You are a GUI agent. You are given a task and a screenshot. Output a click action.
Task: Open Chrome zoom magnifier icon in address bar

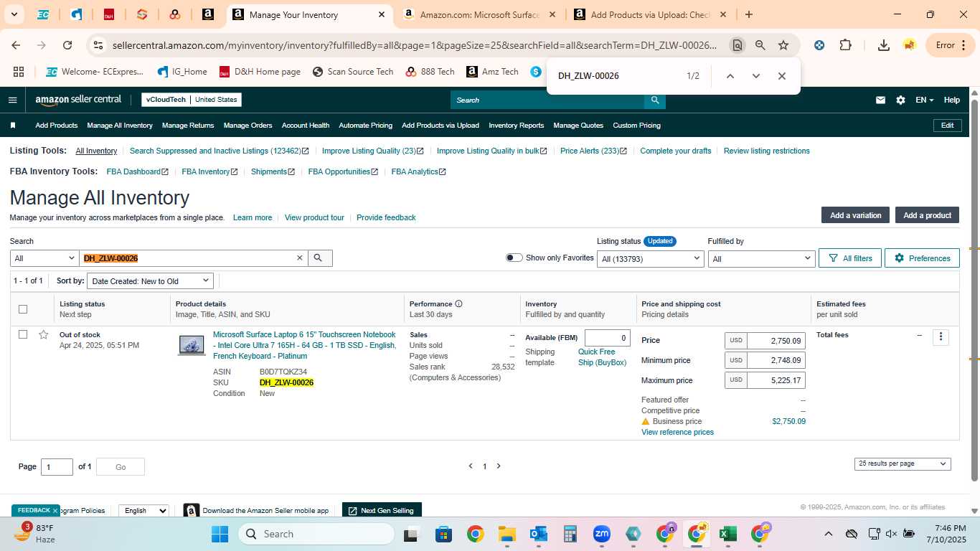click(760, 45)
